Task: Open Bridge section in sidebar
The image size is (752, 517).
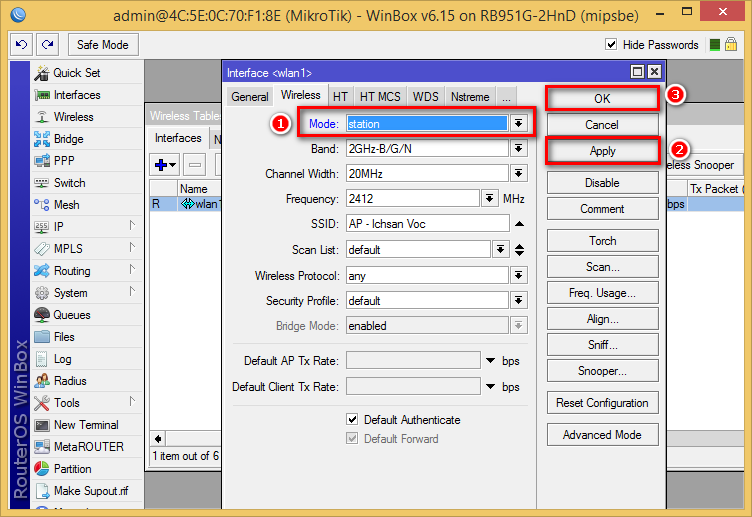Action: point(69,139)
